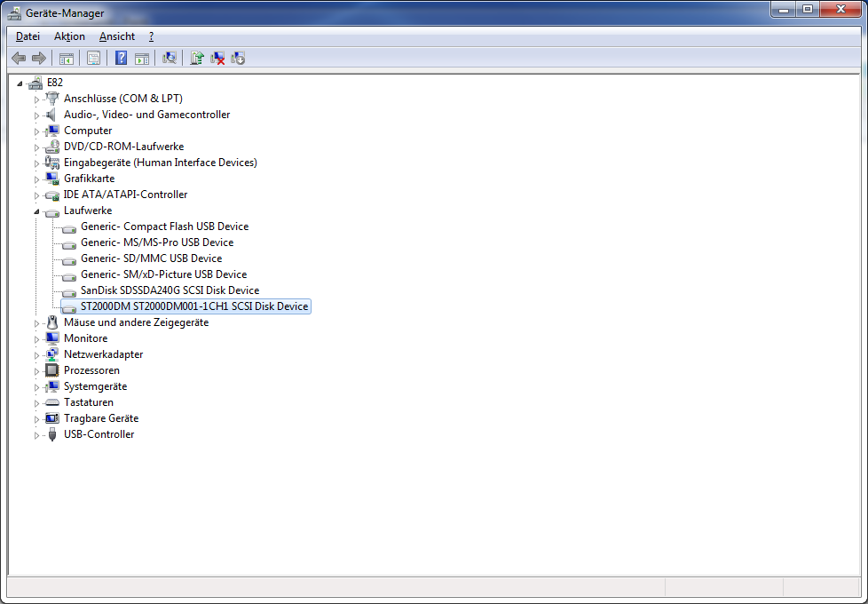Viewport: 868px width, 604px height.
Task: Expand the Netzwerkadapter category arrow
Action: (36, 355)
